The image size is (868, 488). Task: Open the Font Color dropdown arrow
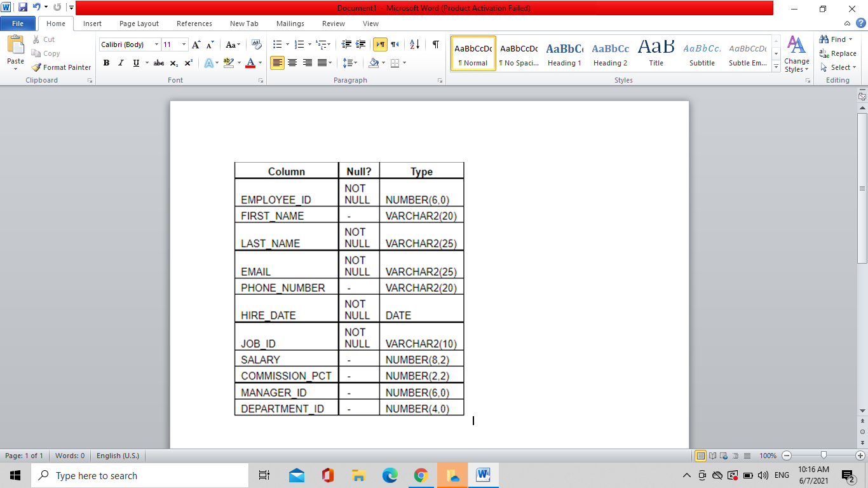coord(260,63)
